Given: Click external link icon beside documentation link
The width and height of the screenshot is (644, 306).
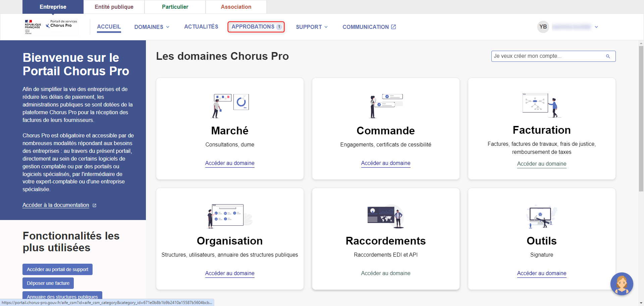Looking at the screenshot, I should 94,205.
